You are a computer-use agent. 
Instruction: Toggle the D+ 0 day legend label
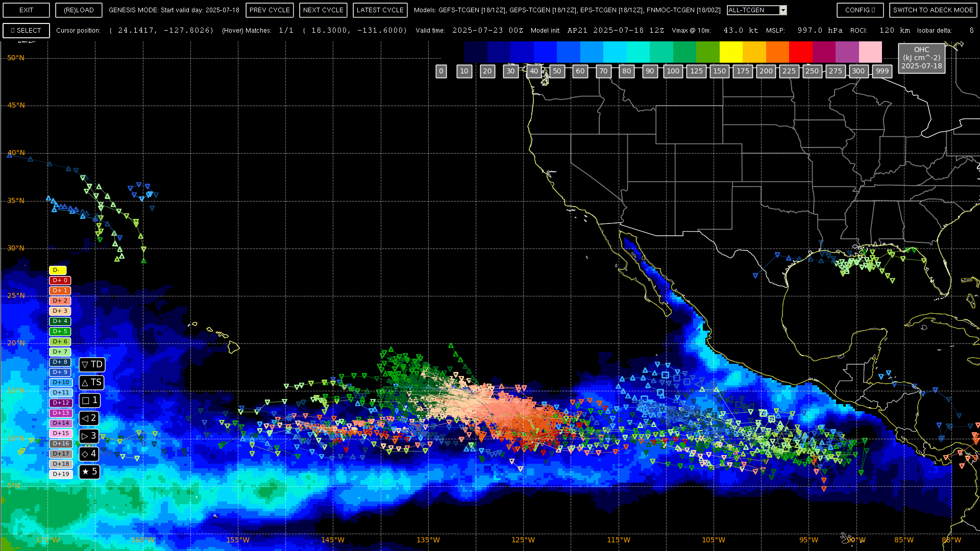click(60, 281)
